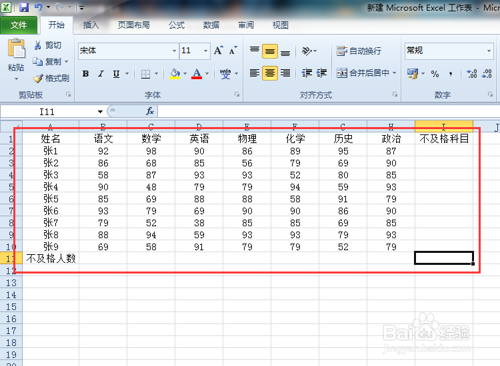Increase font size with large A icon
The width and height of the screenshot is (500, 366).
point(218,50)
